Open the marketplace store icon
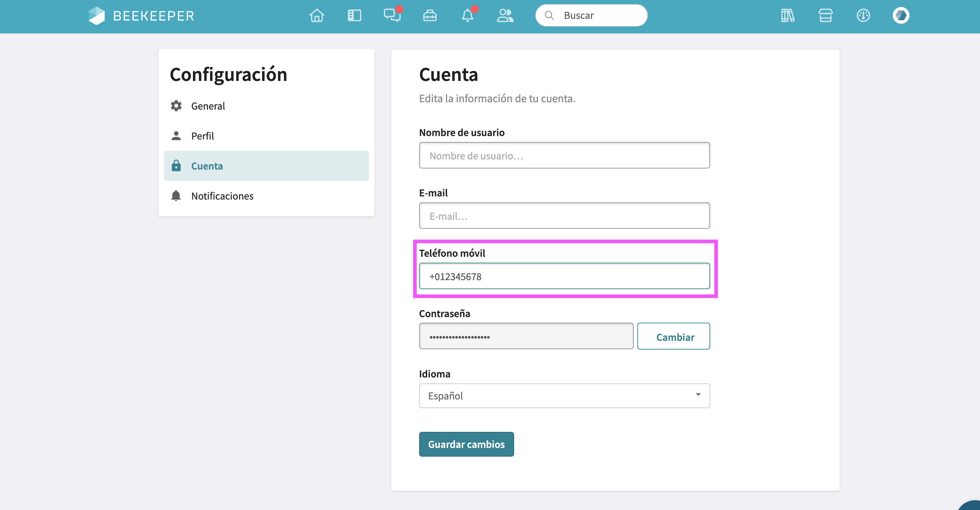980x510 pixels. (x=825, y=16)
